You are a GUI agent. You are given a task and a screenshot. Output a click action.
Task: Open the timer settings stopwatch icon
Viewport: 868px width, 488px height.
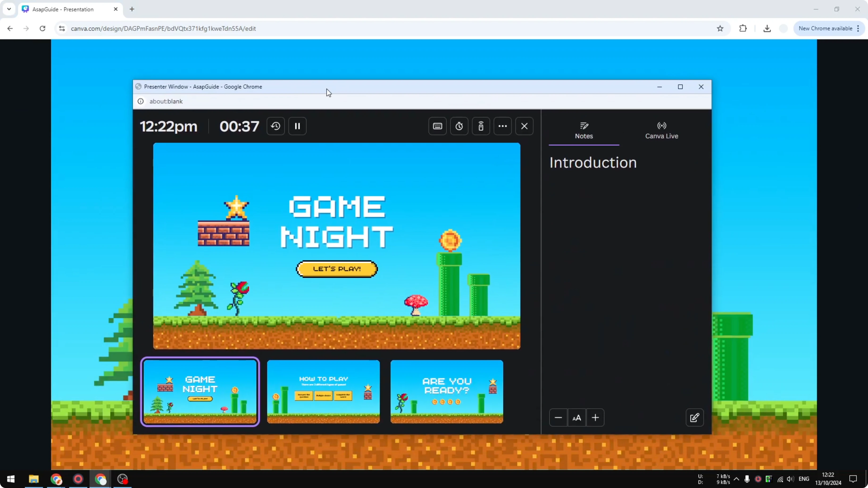(x=459, y=126)
